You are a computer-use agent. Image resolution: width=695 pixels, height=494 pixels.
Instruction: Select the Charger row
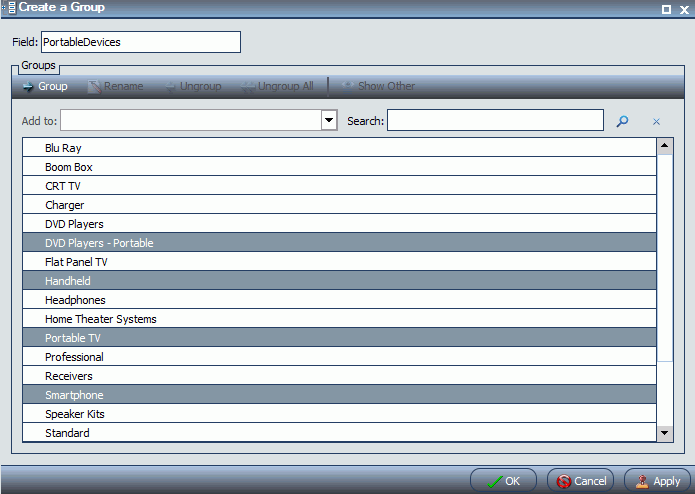pos(340,205)
